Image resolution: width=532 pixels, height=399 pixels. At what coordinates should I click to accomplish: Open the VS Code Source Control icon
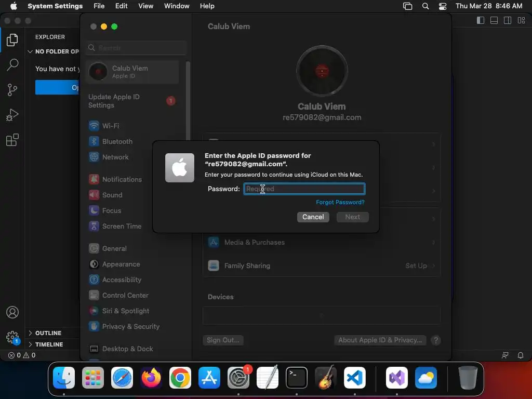pyautogui.click(x=12, y=89)
